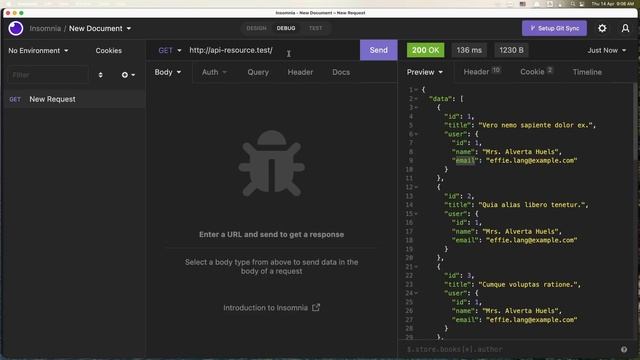
Task: Open the request Header tab
Action: coord(300,72)
